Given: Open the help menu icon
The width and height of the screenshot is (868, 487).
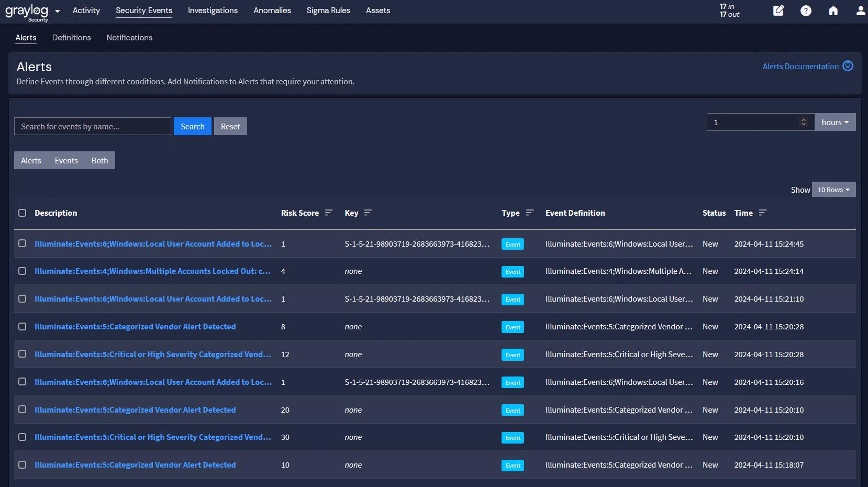Looking at the screenshot, I should pyautogui.click(x=806, y=10).
